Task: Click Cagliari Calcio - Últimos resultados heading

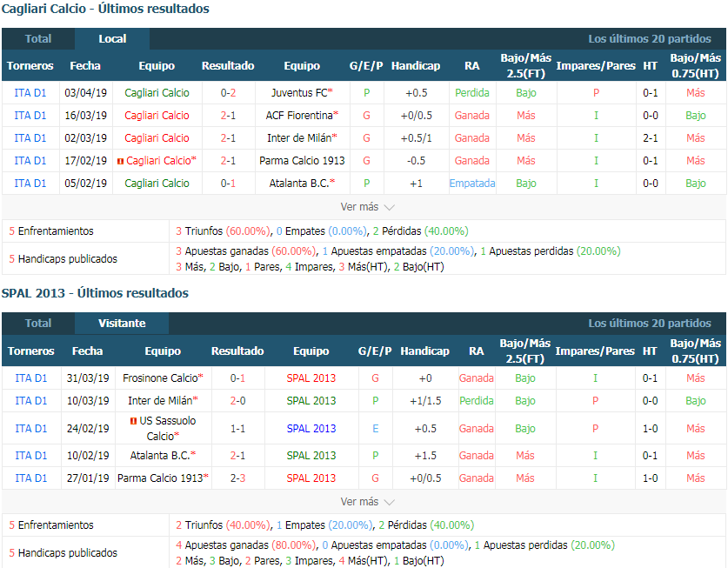Action: (x=105, y=9)
